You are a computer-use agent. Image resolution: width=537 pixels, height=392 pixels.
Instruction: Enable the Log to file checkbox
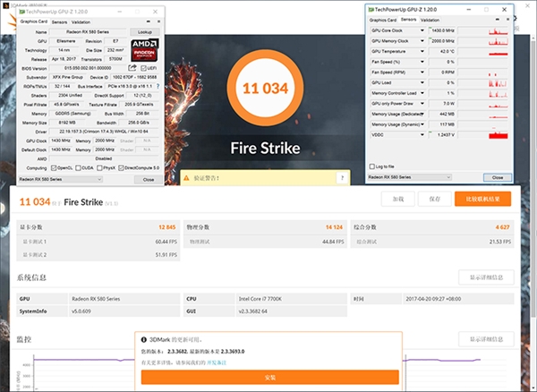pyautogui.click(x=371, y=166)
